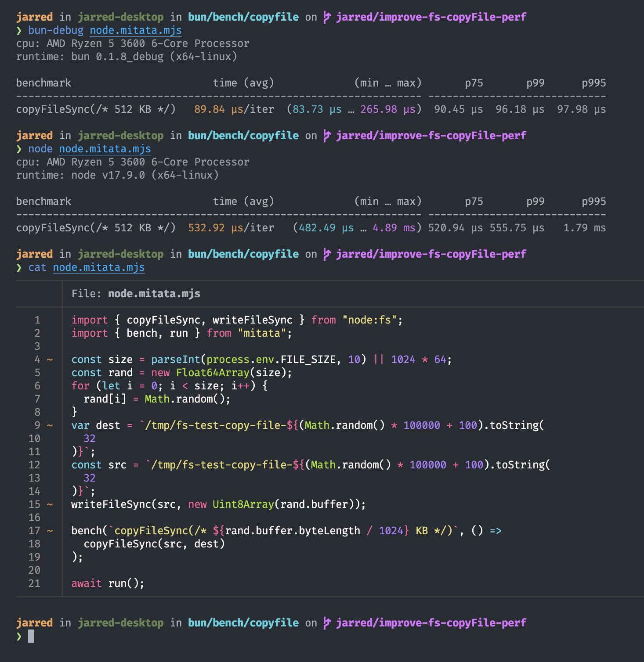
Task: Click the branch icon above the node command
Action: tap(326, 136)
